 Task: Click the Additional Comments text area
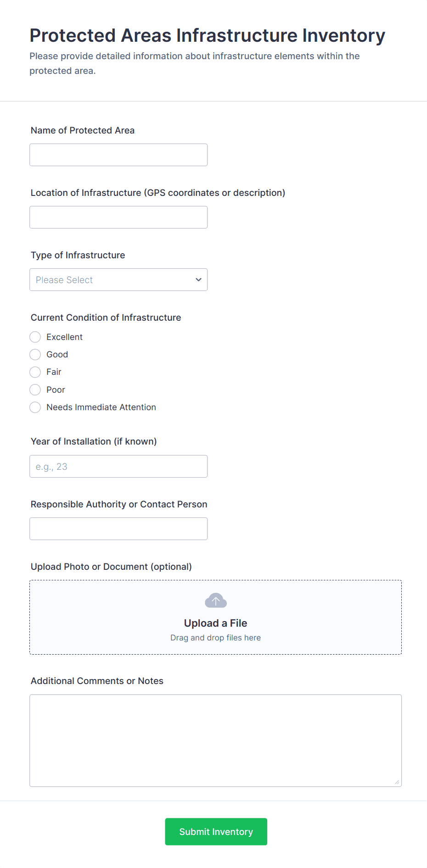[215, 740]
